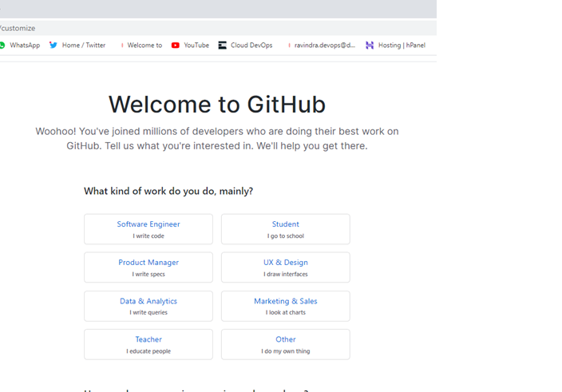562x392 pixels.
Task: Pick the Teacher option
Action: [148, 344]
